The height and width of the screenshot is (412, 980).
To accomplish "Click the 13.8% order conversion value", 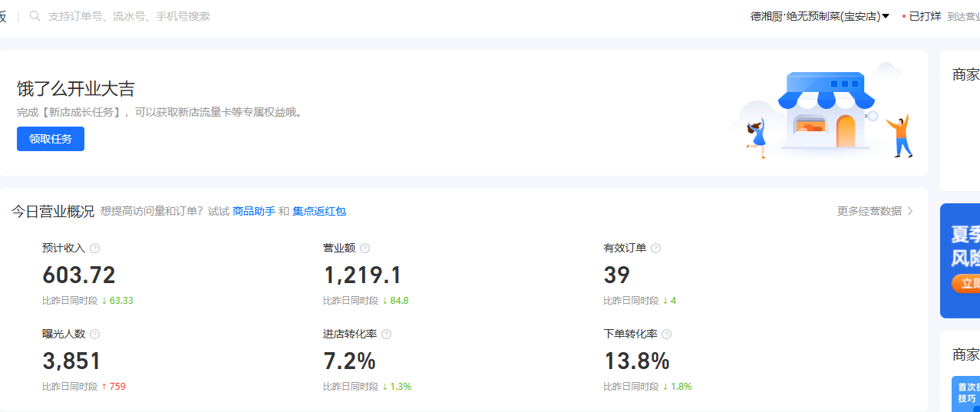I will pos(637,361).
